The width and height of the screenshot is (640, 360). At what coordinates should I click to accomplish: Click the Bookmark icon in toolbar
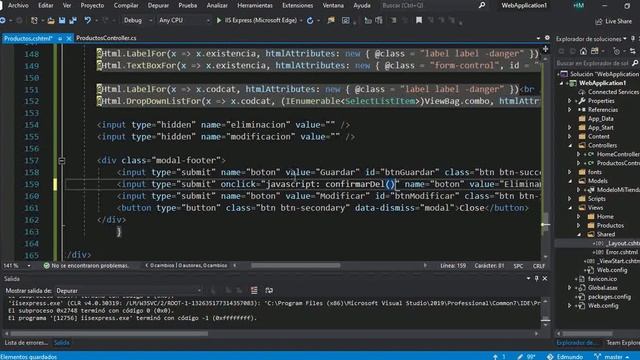(419, 20)
